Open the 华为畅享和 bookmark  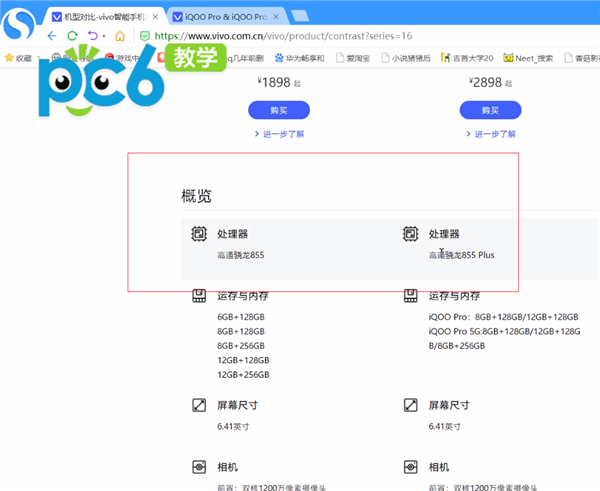click(x=300, y=58)
